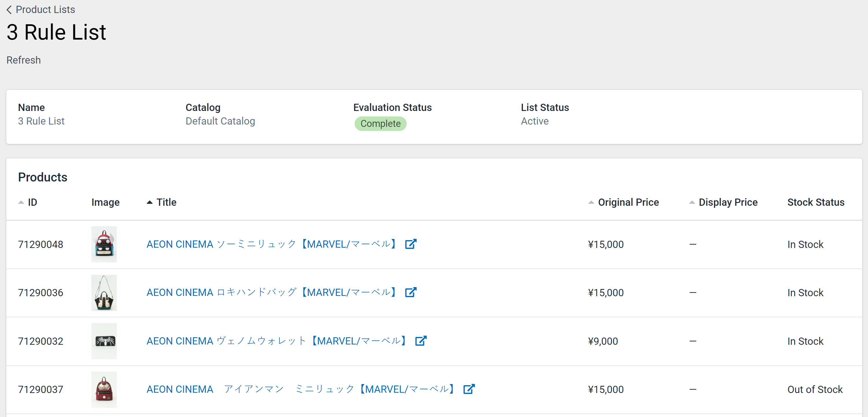Select product ID 71290032 cell
Screen dimensions: 868x417
[x=40, y=341]
